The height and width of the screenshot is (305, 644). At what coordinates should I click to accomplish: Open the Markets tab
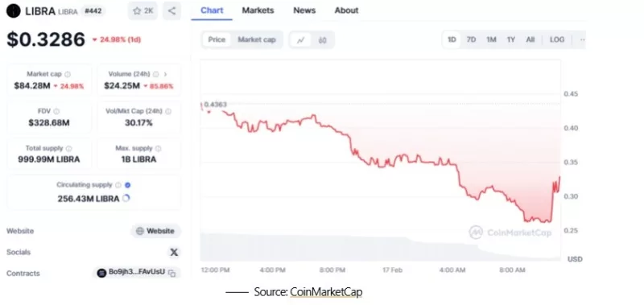[x=258, y=10]
